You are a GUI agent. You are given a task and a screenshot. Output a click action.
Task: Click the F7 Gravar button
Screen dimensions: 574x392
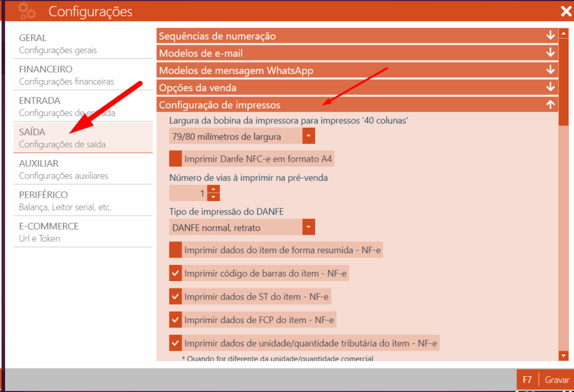coord(544,380)
